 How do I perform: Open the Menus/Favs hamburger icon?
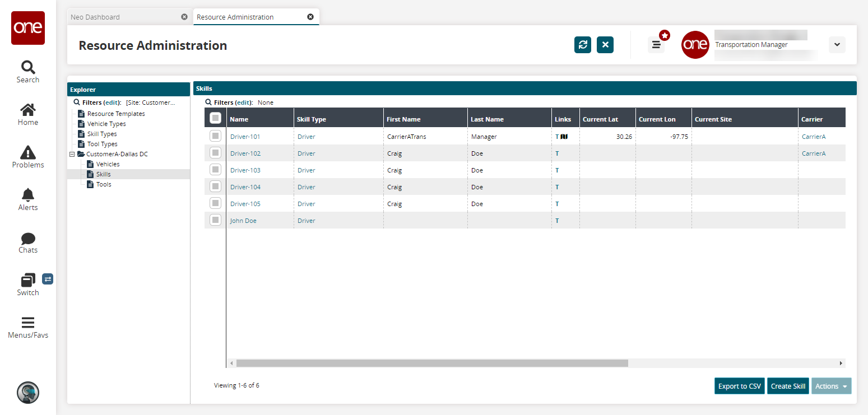point(27,323)
